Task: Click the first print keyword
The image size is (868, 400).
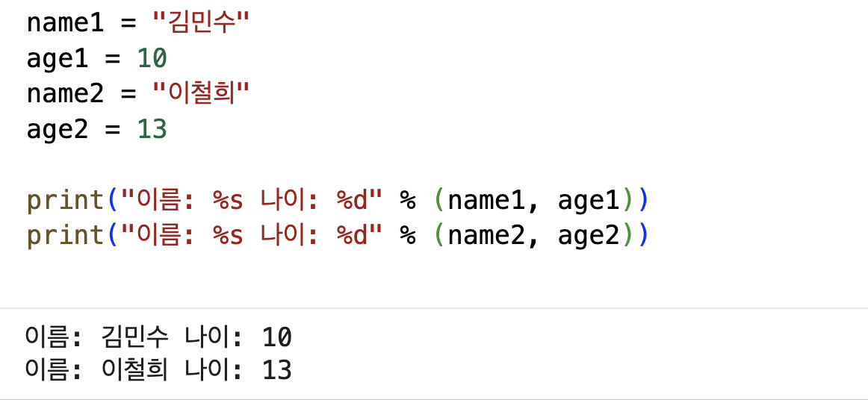Action: click(x=66, y=201)
